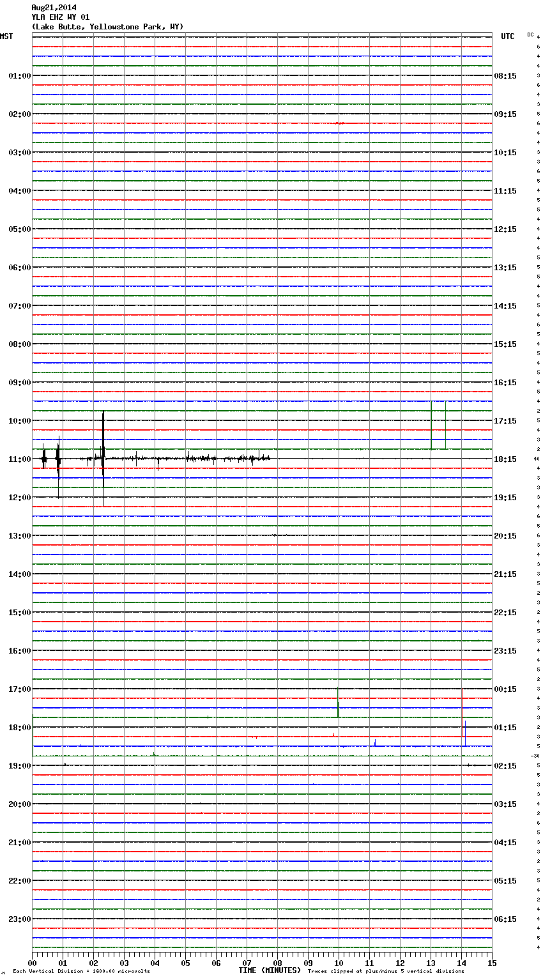This screenshot has height=980, width=543.
Task: Click minute 08 on the bottom time axis
Action: coord(277,963)
